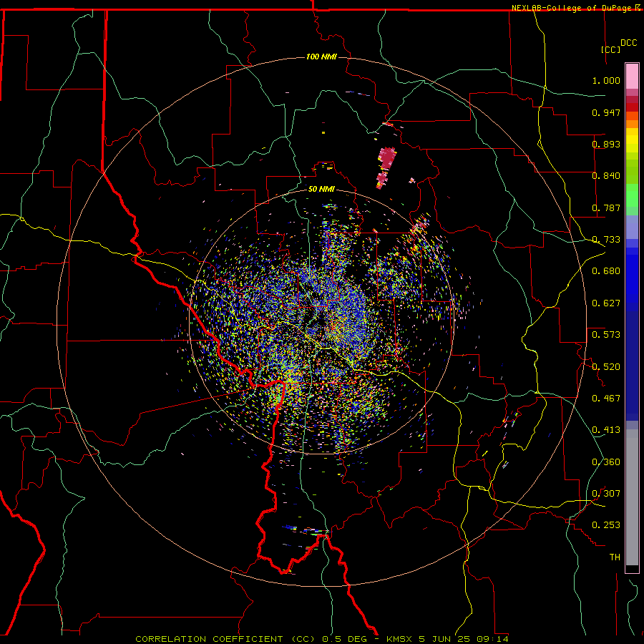
Task: Click the 0.680 legend value
Action: 606,271
